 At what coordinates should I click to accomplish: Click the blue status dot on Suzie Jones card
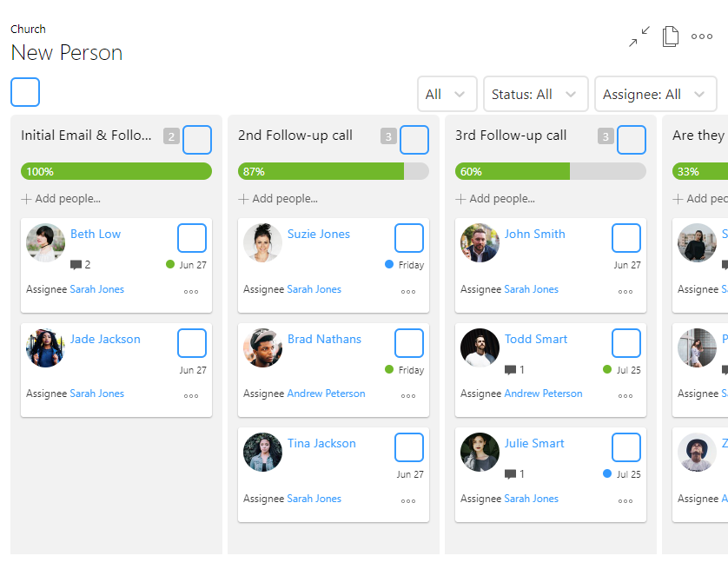(x=389, y=264)
